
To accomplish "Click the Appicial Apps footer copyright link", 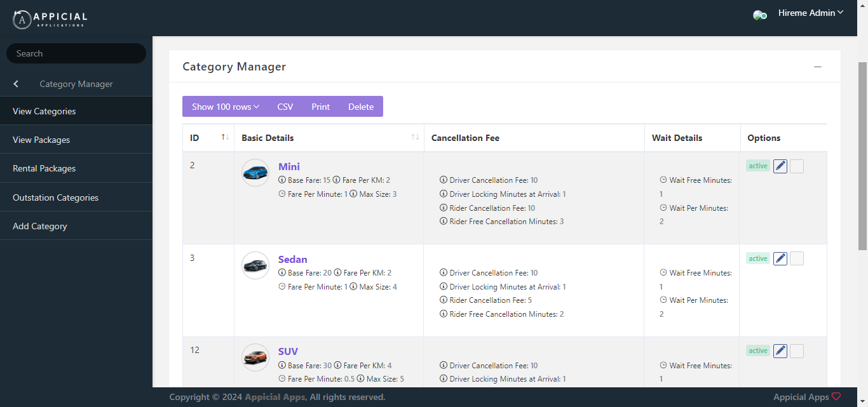I will pyautogui.click(x=275, y=397).
